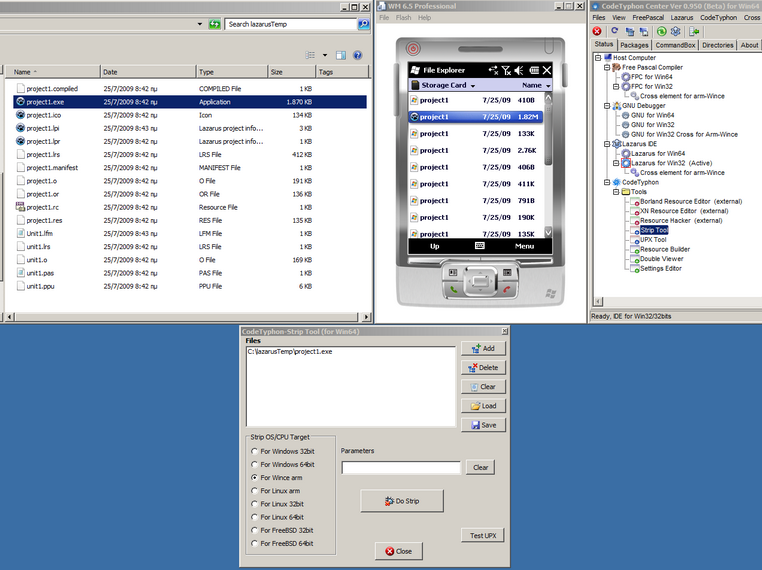Viewport: 762px width, 570px height.
Task: Select the For Linux arm radio button
Action: click(x=254, y=490)
